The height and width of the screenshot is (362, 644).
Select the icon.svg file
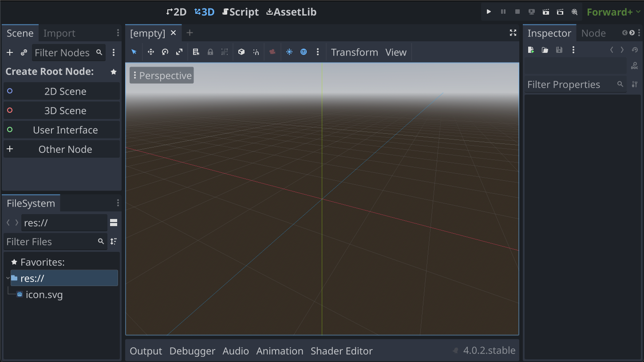pos(44,294)
